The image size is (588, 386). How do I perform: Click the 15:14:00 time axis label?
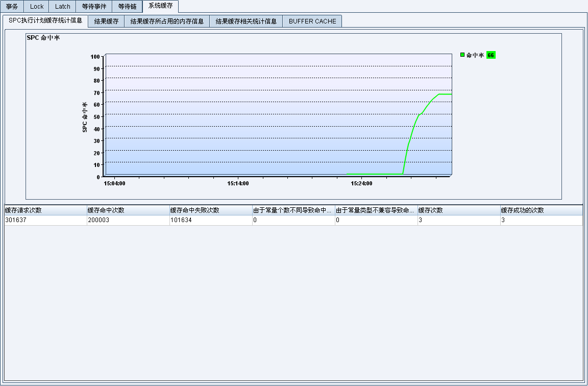238,183
